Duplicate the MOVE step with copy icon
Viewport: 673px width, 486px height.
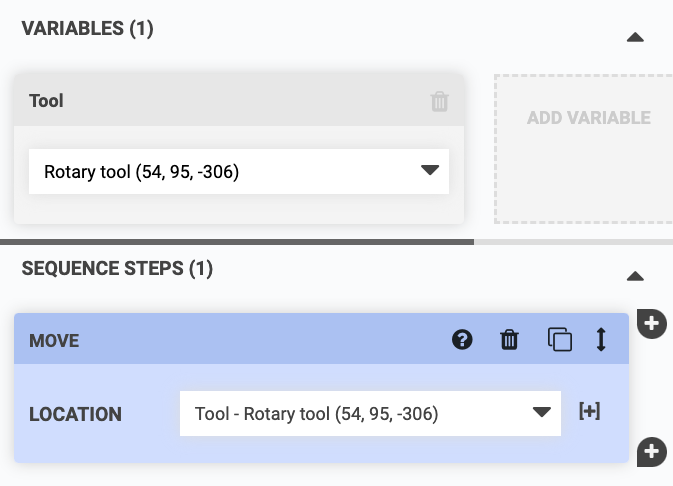point(559,340)
